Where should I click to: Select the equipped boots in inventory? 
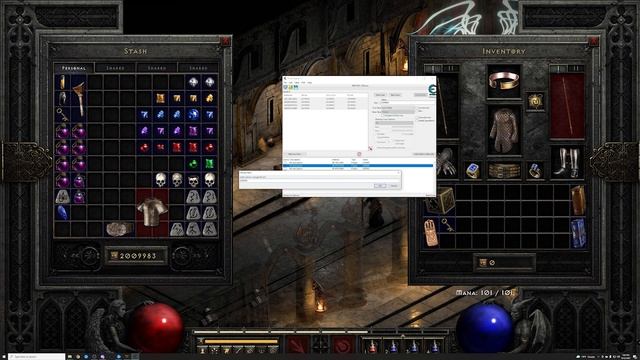click(567, 162)
